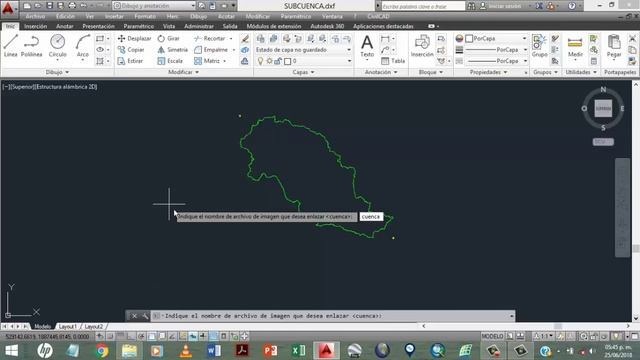Viewport: 640px width, 360px height.
Task: Click the AutoCAD application menu logo
Action: pos(8,8)
